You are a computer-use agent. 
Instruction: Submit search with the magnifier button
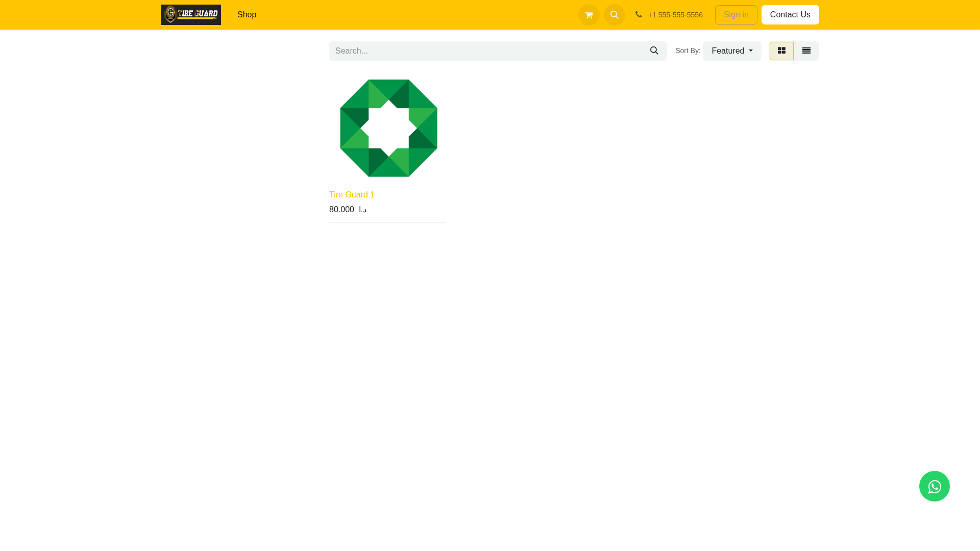pyautogui.click(x=654, y=51)
